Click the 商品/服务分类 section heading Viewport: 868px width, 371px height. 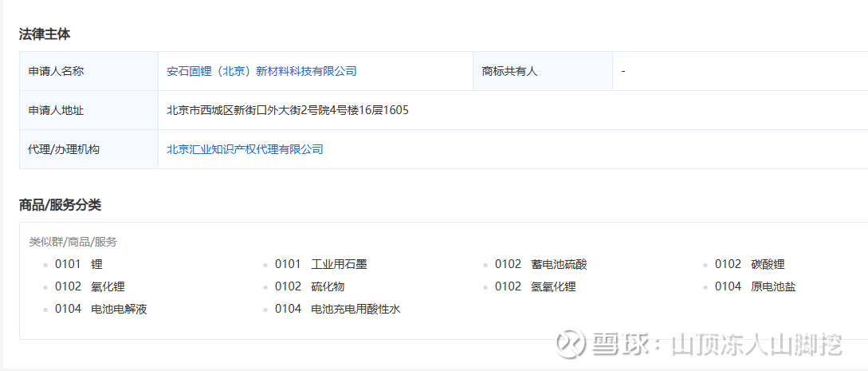(x=60, y=205)
